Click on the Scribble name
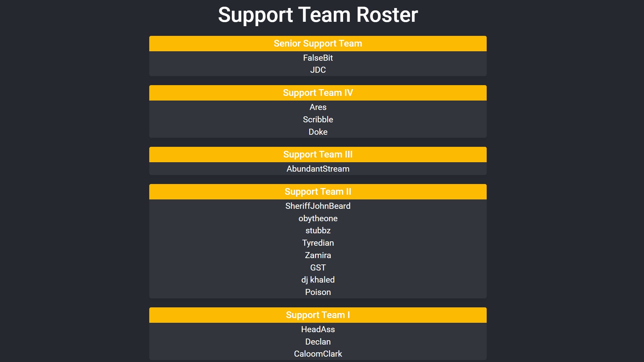The width and height of the screenshot is (644, 362). [x=318, y=120]
